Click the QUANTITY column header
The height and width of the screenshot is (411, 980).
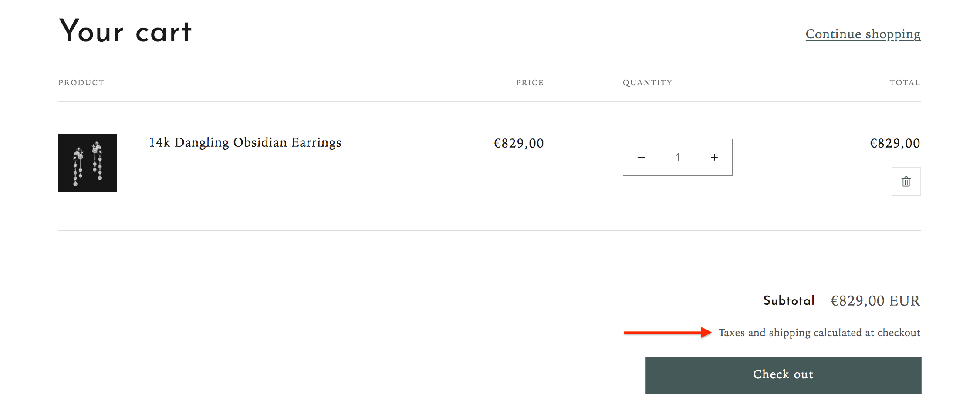[647, 83]
